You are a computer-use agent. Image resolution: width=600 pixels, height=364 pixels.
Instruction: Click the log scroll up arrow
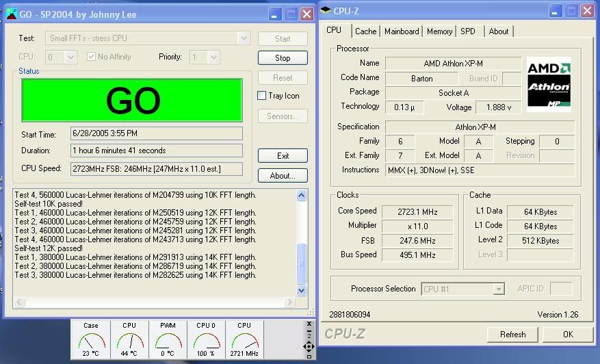coord(302,196)
